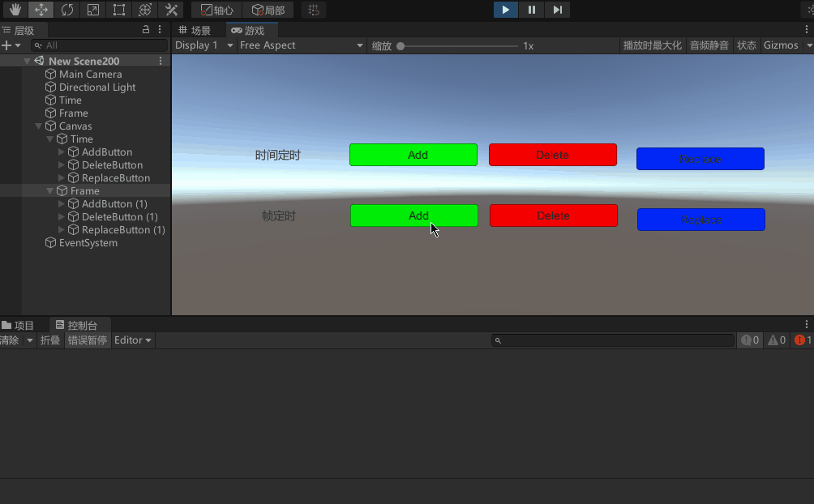This screenshot has width=814, height=504.
Task: Click the green Add button for 时间定时
Action: point(413,155)
